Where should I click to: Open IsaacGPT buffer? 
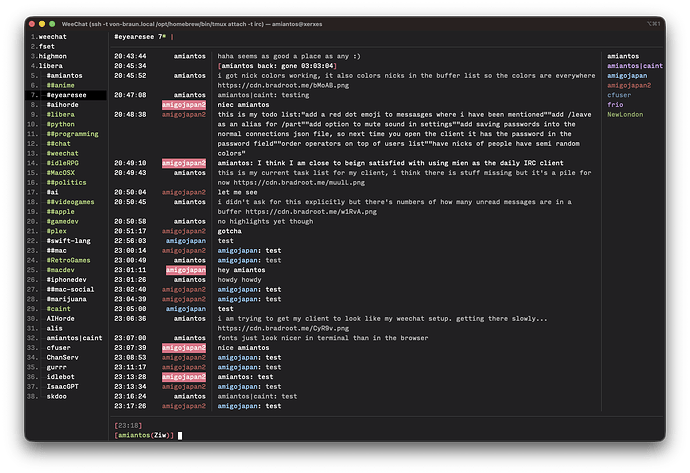[x=62, y=386]
